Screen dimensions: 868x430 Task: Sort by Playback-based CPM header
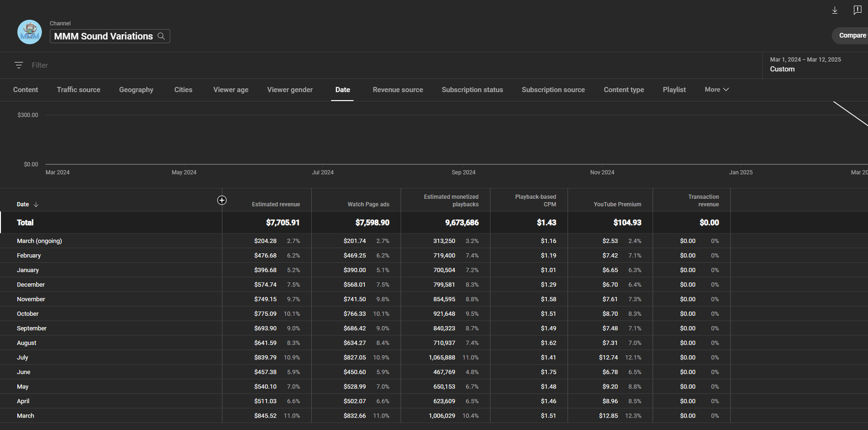point(535,201)
